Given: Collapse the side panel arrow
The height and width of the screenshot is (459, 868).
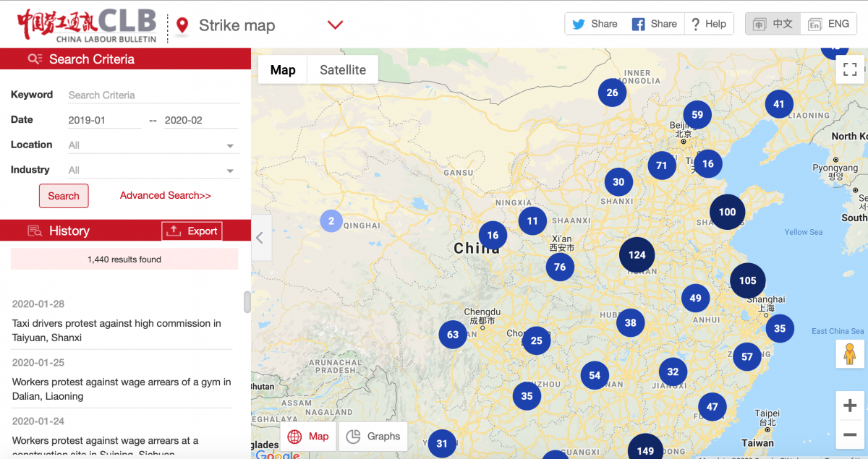Looking at the screenshot, I should [x=261, y=238].
